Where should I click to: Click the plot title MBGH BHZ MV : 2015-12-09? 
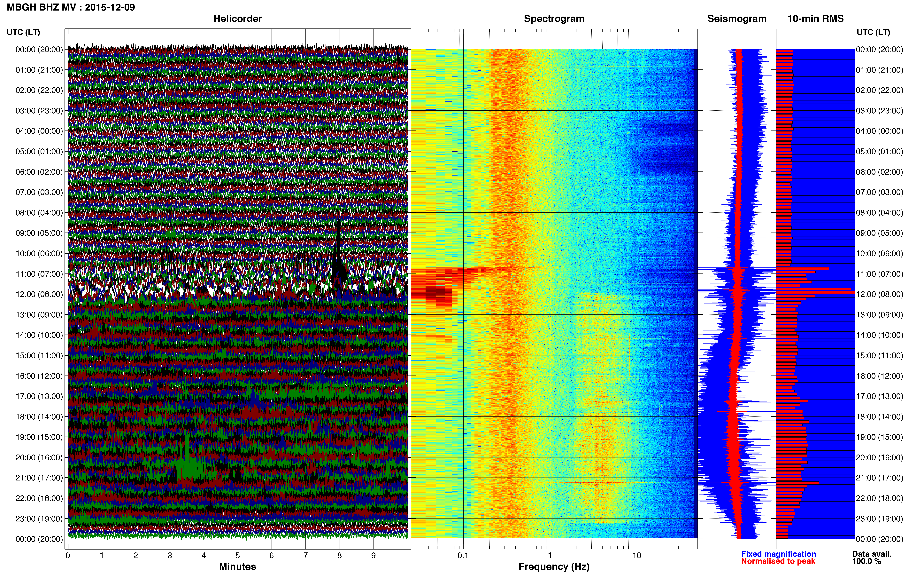point(71,7)
